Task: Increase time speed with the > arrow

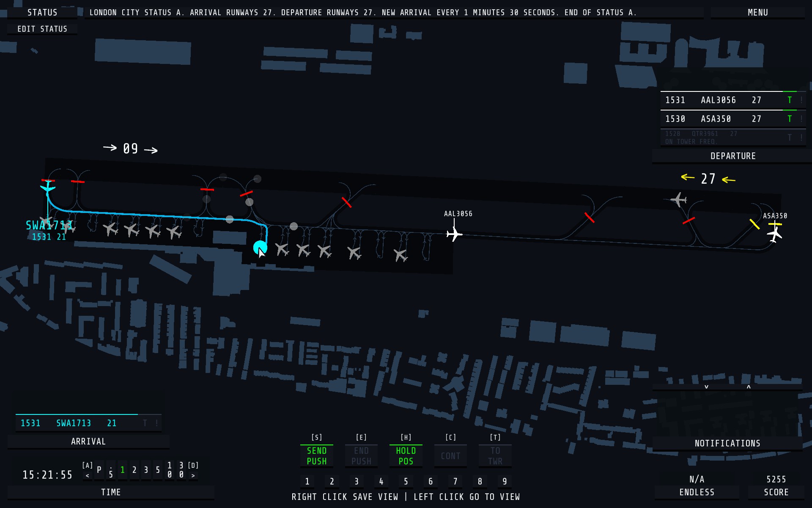Action: pyautogui.click(x=193, y=475)
